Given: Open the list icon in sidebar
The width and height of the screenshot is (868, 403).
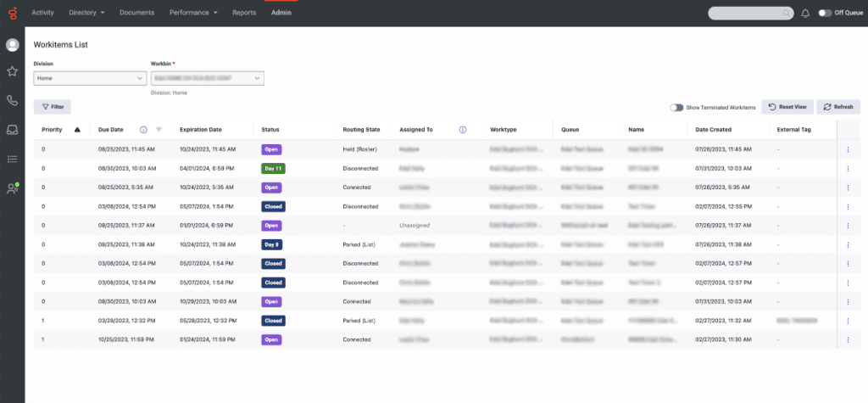Looking at the screenshot, I should (x=13, y=159).
